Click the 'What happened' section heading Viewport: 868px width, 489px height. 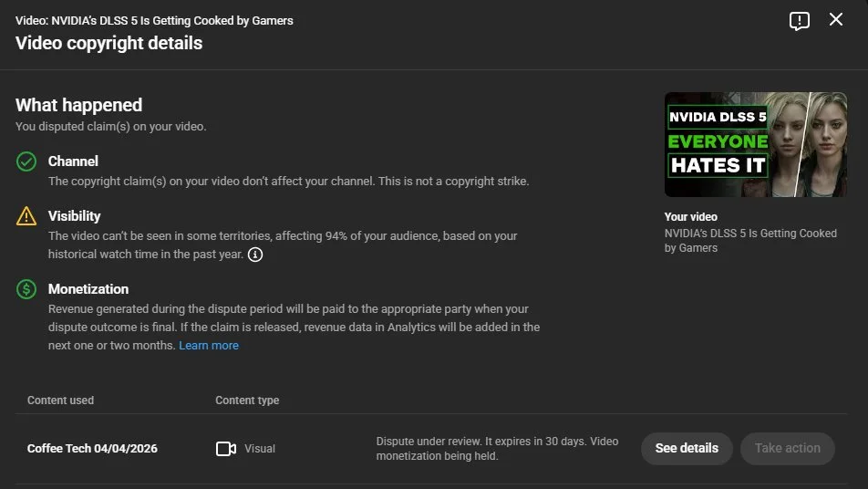[x=79, y=105]
